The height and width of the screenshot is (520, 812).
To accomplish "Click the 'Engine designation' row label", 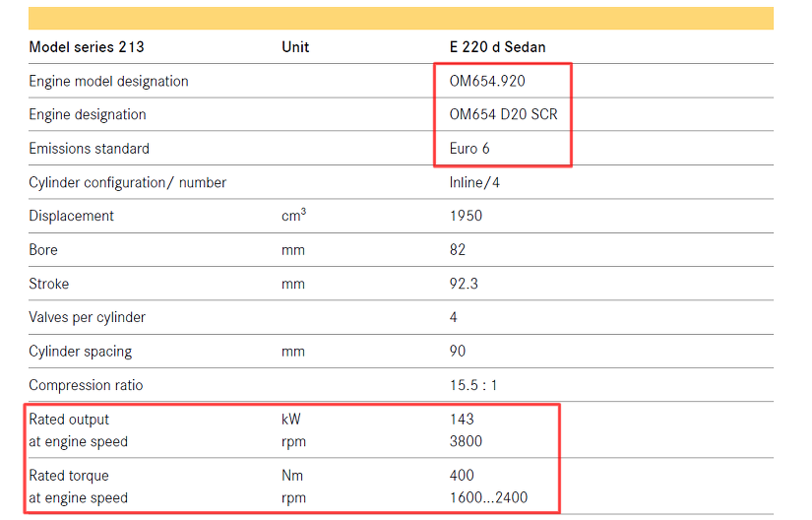I will point(88,114).
